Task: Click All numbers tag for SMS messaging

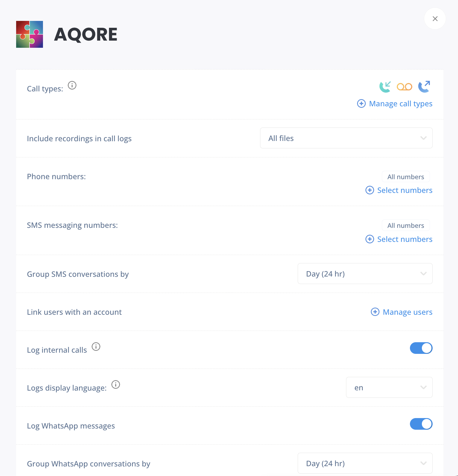Action: tap(406, 225)
